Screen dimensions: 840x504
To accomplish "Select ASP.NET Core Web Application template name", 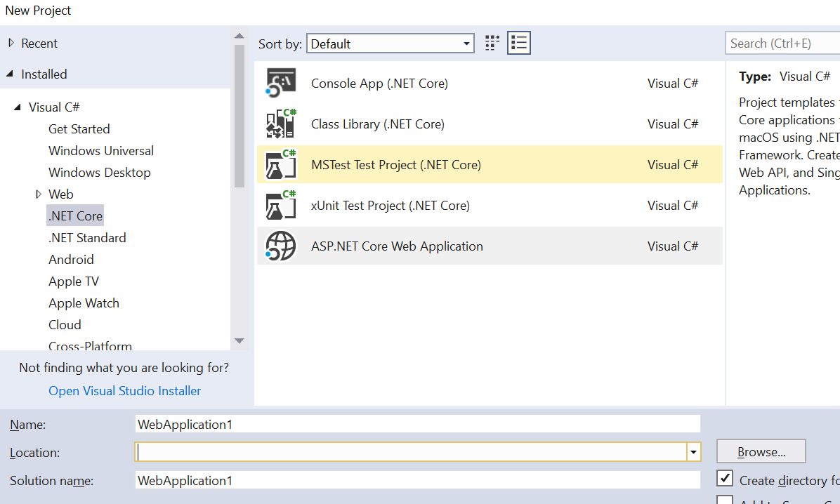I will click(x=397, y=246).
